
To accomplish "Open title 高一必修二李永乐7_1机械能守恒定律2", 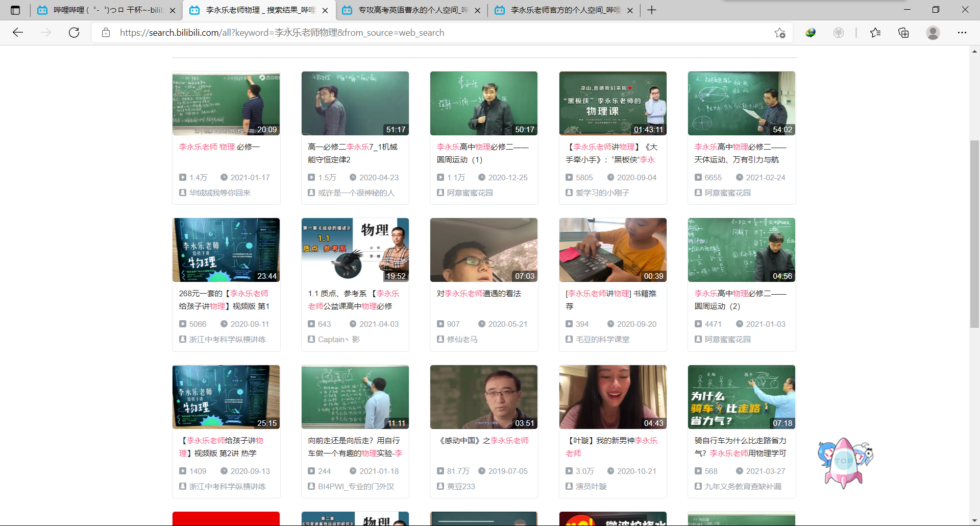I will click(x=353, y=153).
